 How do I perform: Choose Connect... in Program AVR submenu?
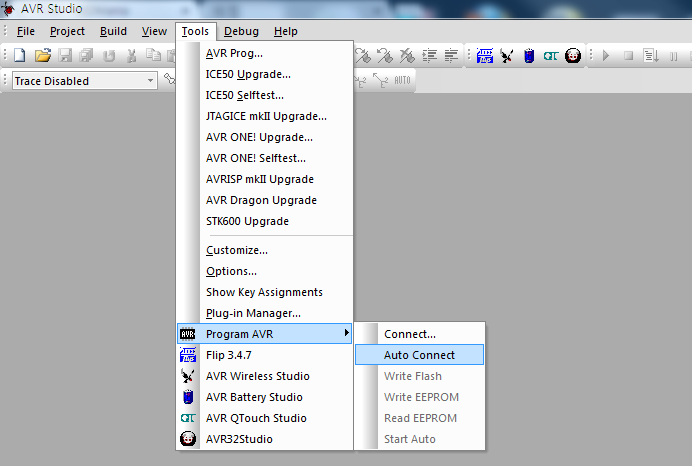coord(420,334)
